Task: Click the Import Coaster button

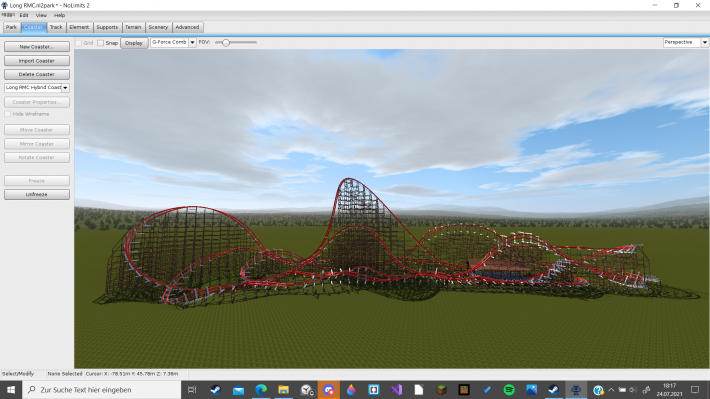Action: [x=37, y=61]
